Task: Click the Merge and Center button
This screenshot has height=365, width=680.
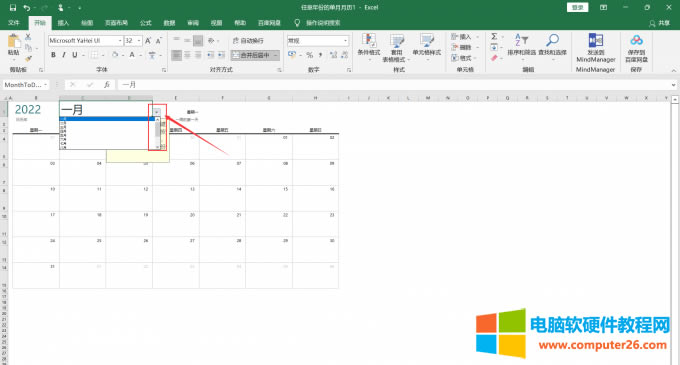Action: (255, 55)
